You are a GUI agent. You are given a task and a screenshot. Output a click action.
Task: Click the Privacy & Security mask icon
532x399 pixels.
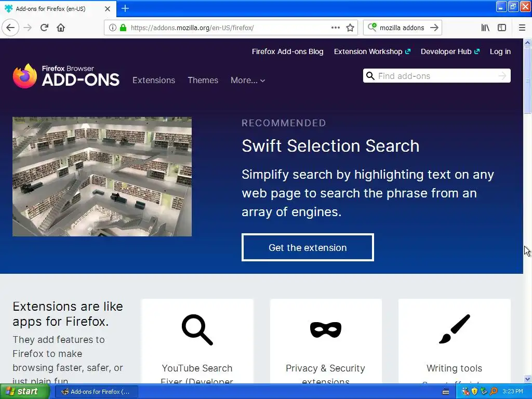pyautogui.click(x=326, y=329)
